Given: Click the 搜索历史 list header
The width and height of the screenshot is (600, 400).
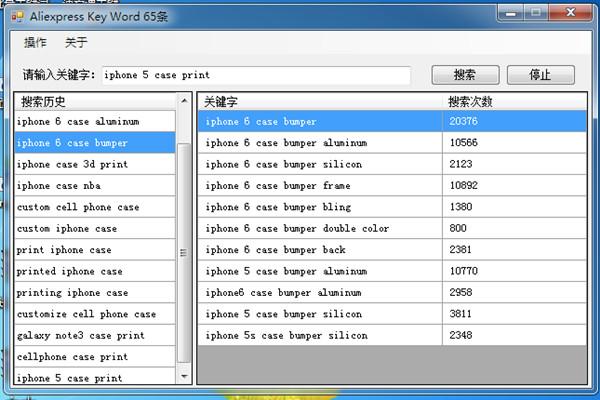Looking at the screenshot, I should [x=96, y=102].
